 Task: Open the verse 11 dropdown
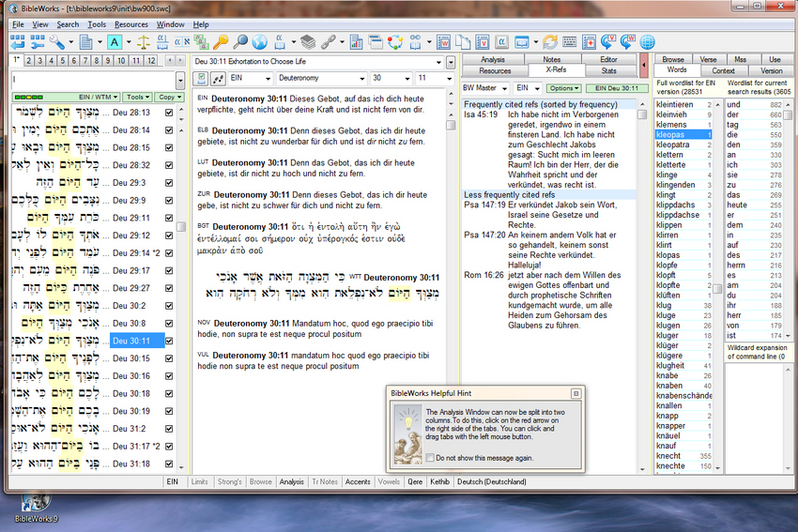click(x=435, y=78)
